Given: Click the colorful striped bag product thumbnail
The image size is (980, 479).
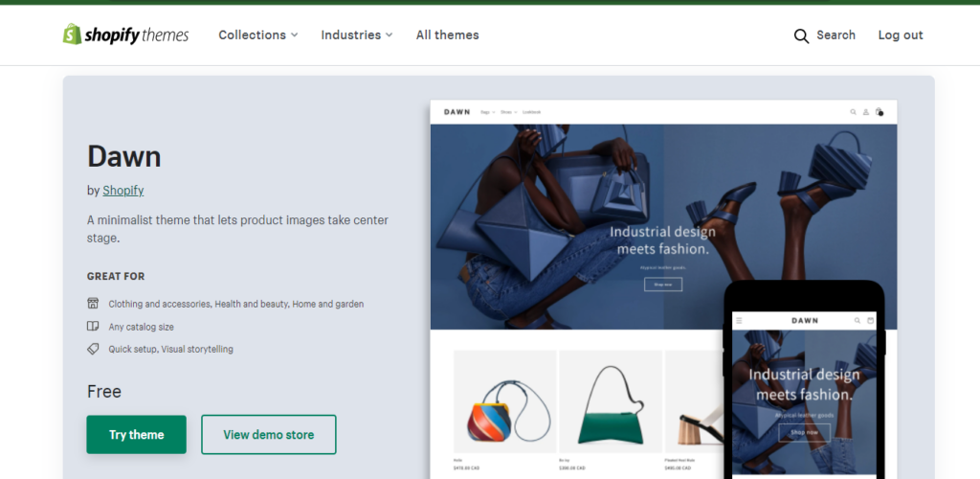Looking at the screenshot, I should [505, 401].
